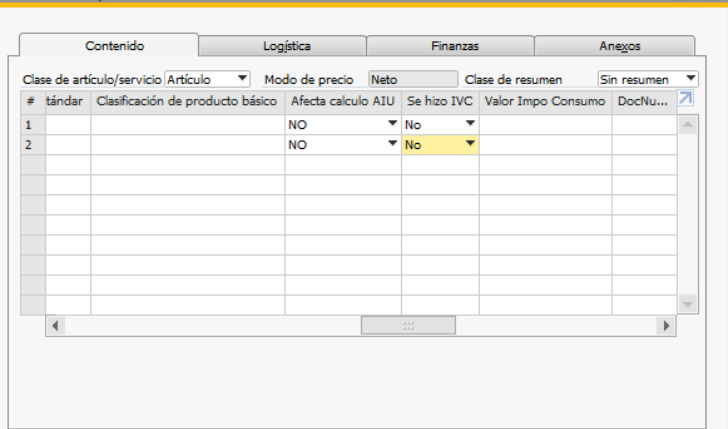
Task: Click the Modo de precio Neto field
Action: (x=413, y=78)
